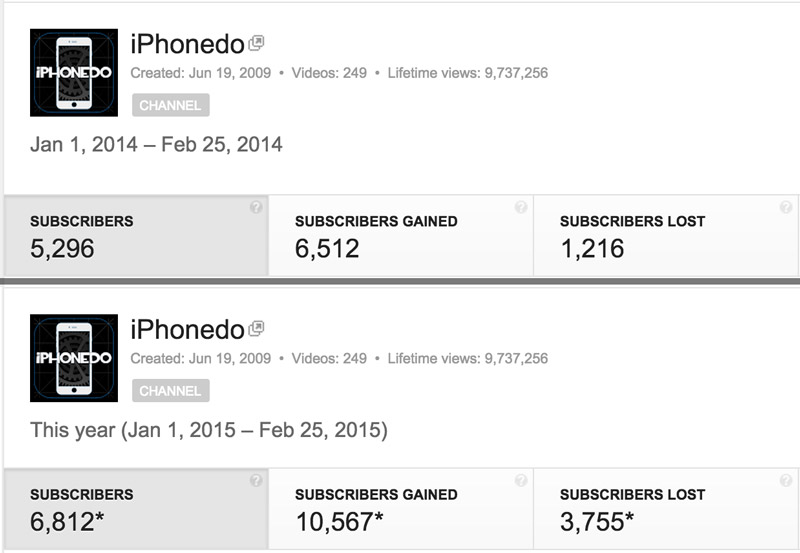
Task: Open the top iPhonedo external link icon
Action: coord(256,43)
